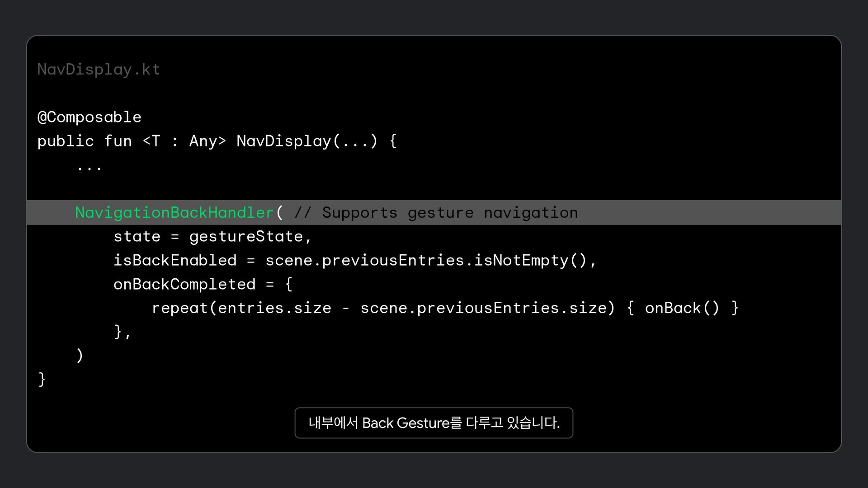
Task: Click the final closing curly brace
Action: click(42, 379)
